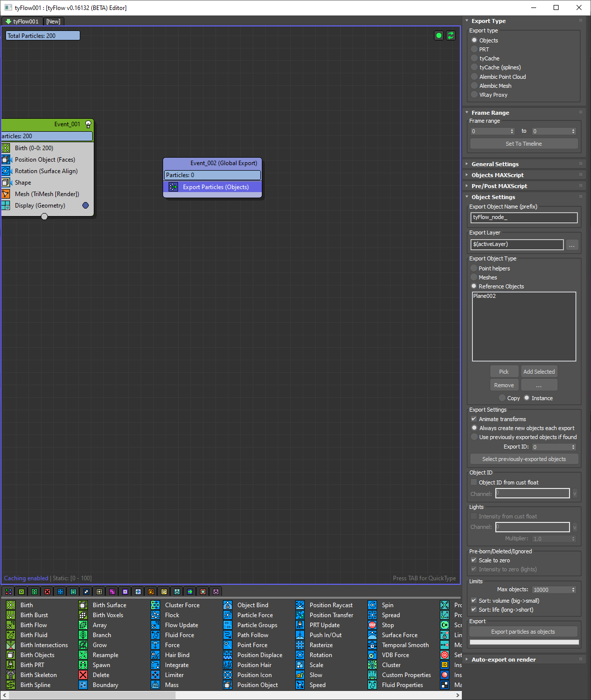Switch to the tyFlow001 flow tab
591x700 pixels.
[x=21, y=21]
